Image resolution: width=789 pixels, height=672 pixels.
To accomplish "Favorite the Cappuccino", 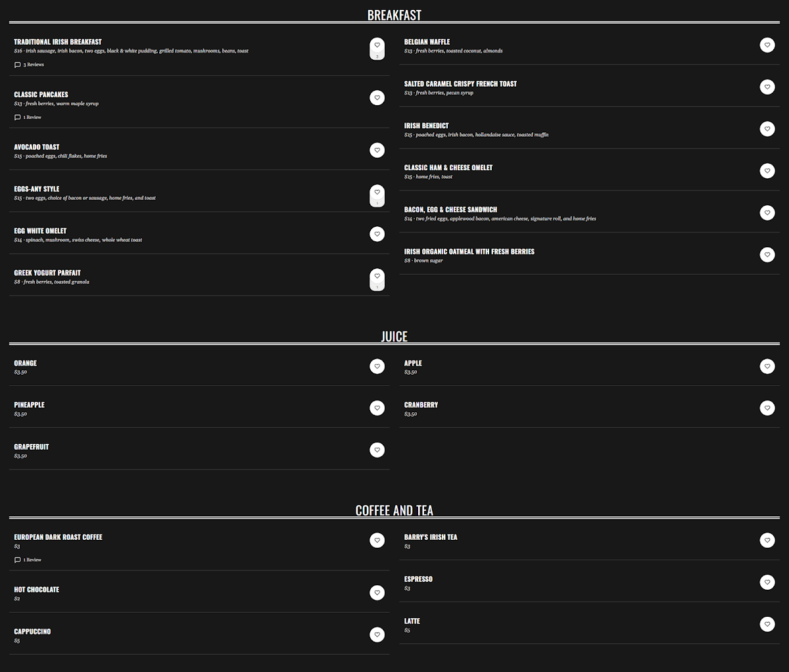I will coord(377,635).
